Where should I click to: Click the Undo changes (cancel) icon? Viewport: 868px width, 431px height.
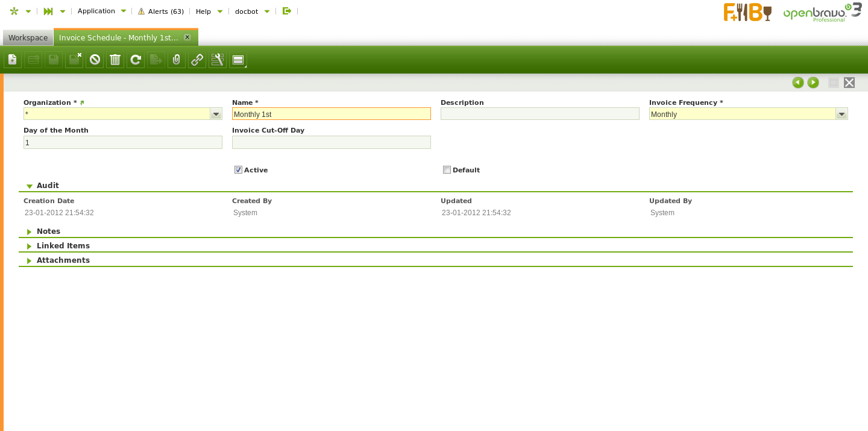coord(95,60)
